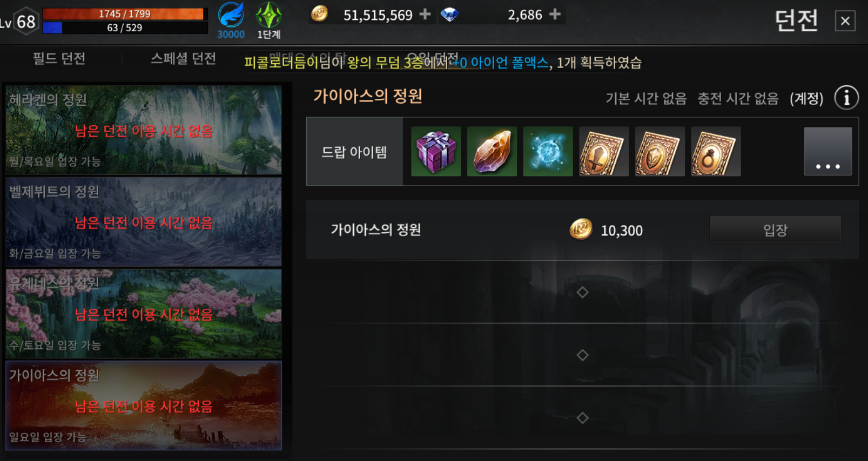
Task: Select 벨제뷔트의 정원 dungeon thumbnail
Action: (144, 222)
